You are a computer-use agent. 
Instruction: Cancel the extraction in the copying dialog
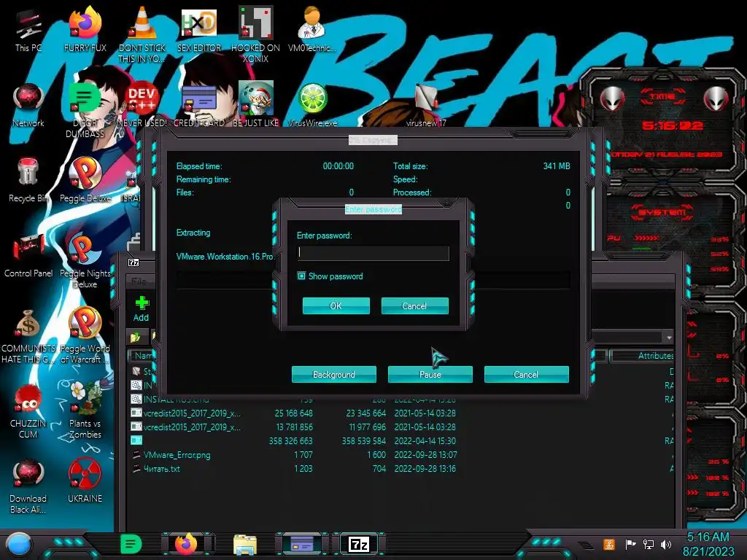tap(527, 374)
